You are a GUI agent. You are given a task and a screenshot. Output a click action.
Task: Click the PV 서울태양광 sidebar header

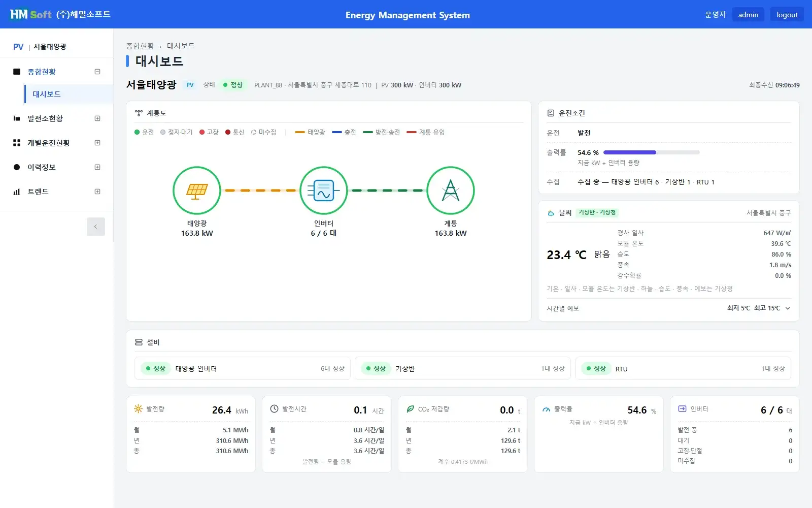40,47
